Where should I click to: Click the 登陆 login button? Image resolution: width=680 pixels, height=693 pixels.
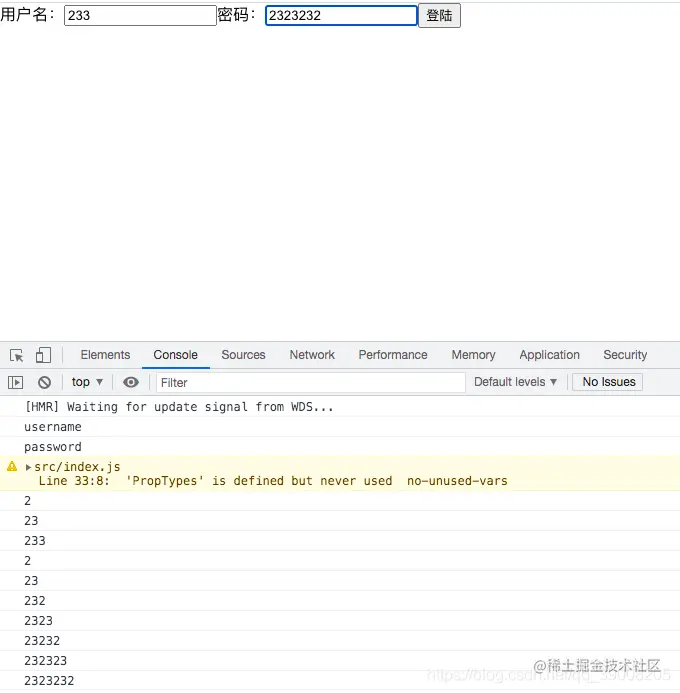click(440, 15)
